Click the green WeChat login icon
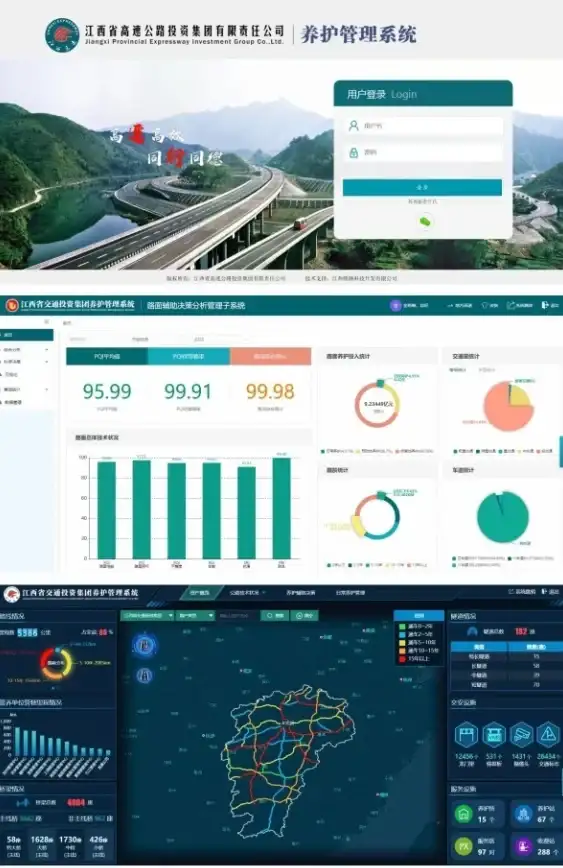 pyautogui.click(x=425, y=221)
